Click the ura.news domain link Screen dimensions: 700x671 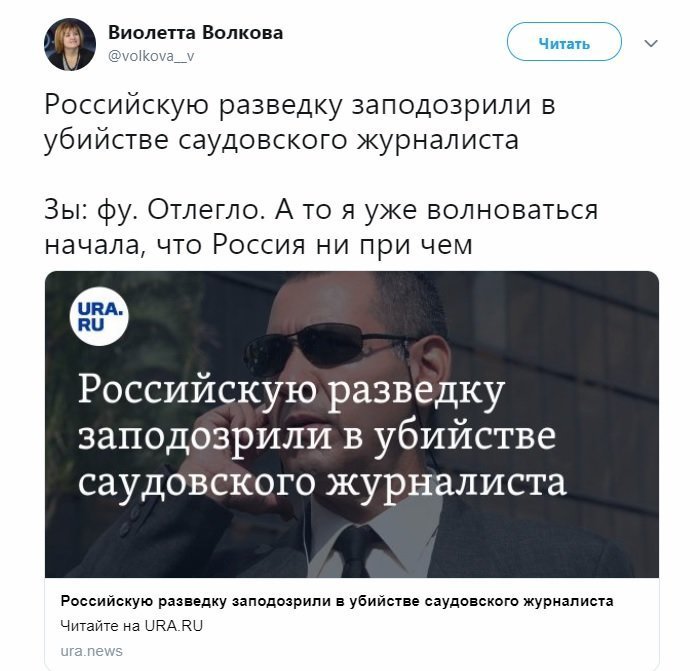click(92, 651)
